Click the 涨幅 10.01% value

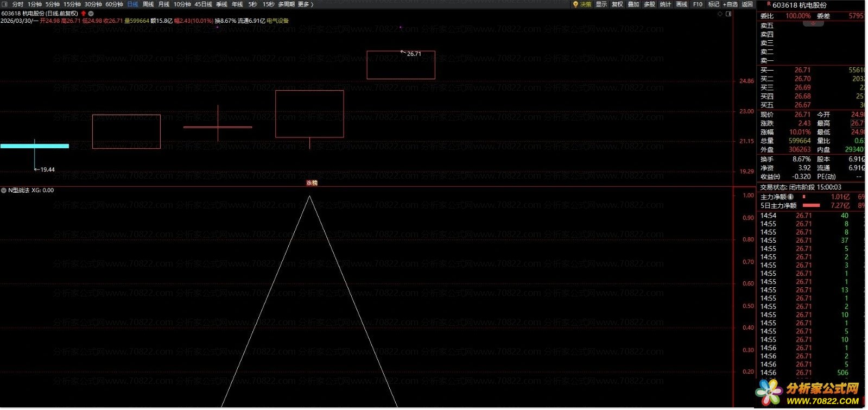(800, 132)
